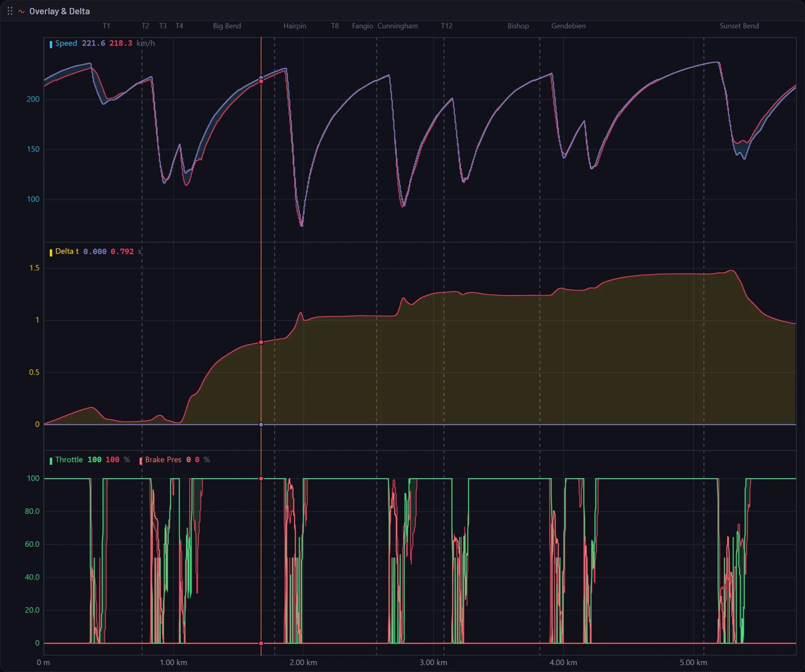Click the 2.00 km distance axis label
805x672 pixels.
click(303, 662)
